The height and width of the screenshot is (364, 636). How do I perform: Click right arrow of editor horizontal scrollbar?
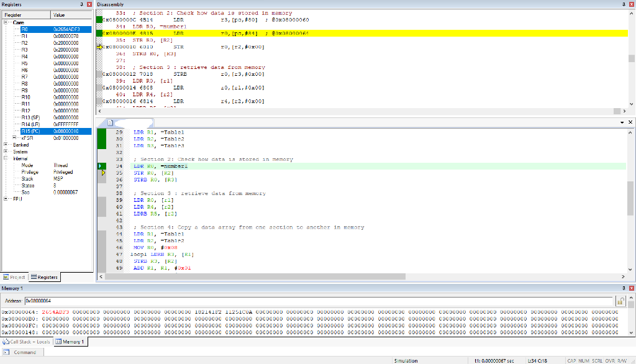coord(624,276)
